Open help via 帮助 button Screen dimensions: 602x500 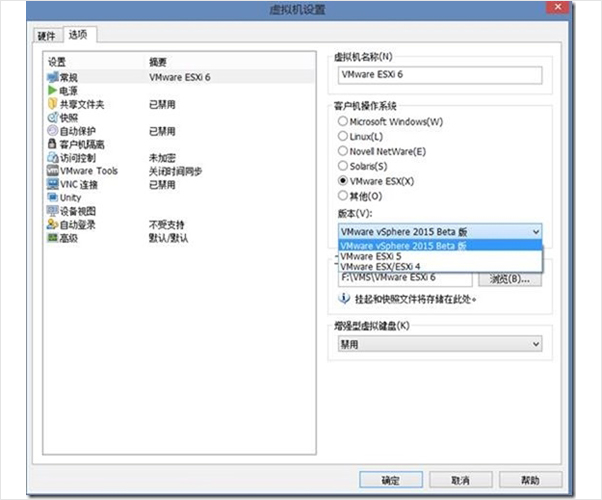click(x=530, y=480)
